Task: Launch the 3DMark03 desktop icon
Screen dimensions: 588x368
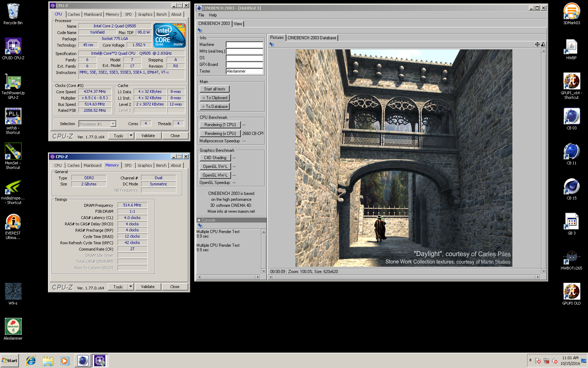Action: tap(572, 14)
